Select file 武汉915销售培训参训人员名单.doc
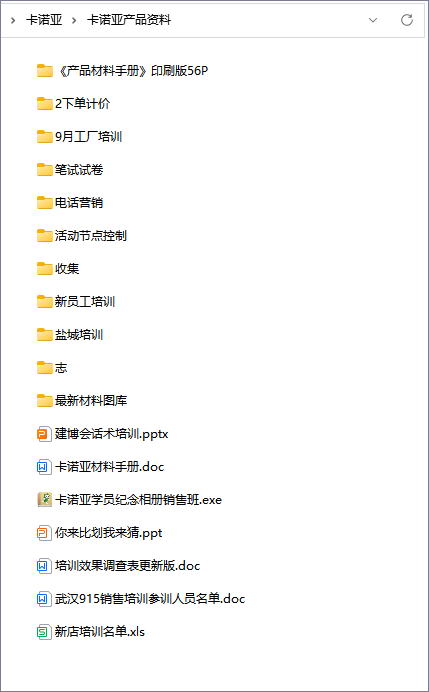The height and width of the screenshot is (692, 429). (141, 599)
